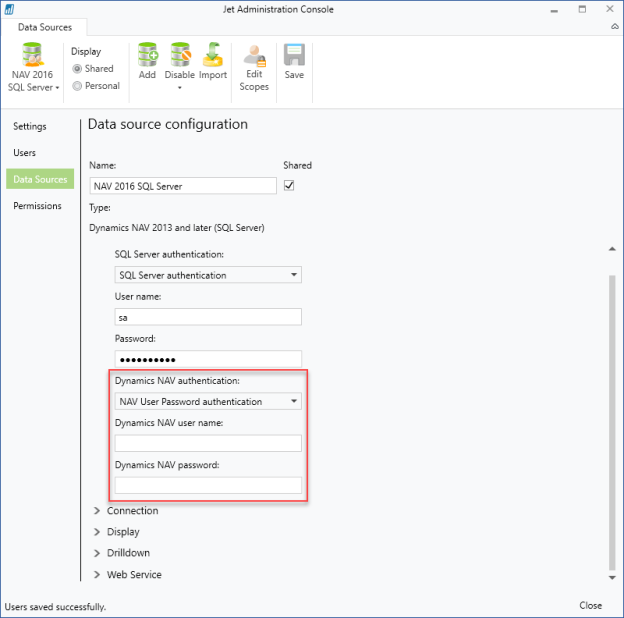Maximize the Jet Administration Console window
Image resolution: width=624 pixels, height=618 pixels.
[582, 9]
